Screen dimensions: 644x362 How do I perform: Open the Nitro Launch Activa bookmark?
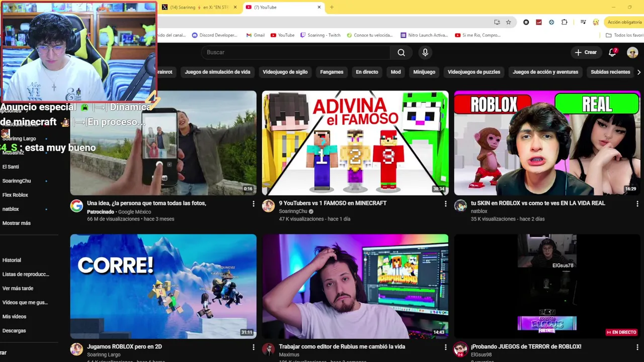(x=424, y=35)
